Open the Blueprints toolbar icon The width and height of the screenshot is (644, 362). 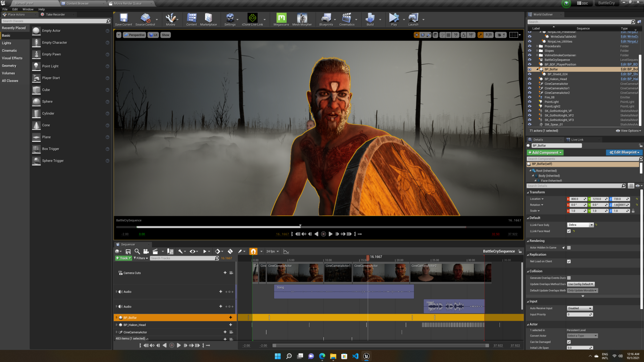click(x=326, y=19)
